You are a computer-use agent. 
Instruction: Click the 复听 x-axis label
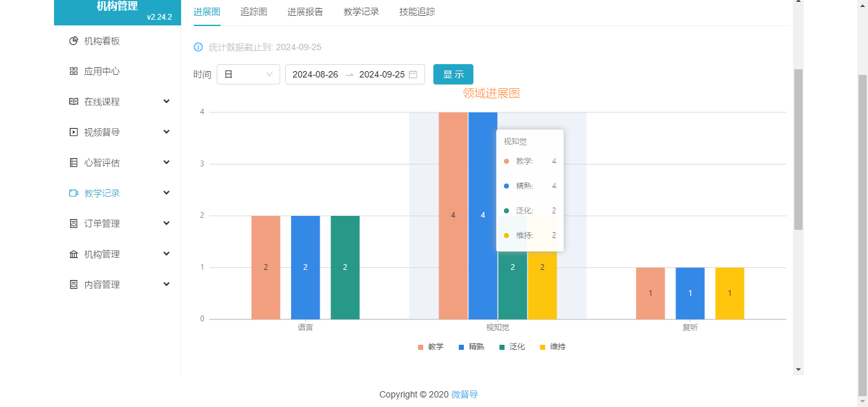pyautogui.click(x=690, y=328)
